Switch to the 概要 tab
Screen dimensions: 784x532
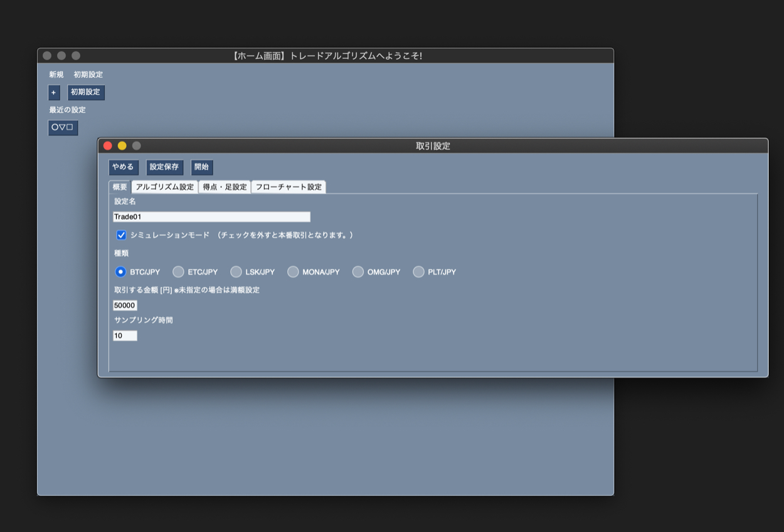coord(119,187)
